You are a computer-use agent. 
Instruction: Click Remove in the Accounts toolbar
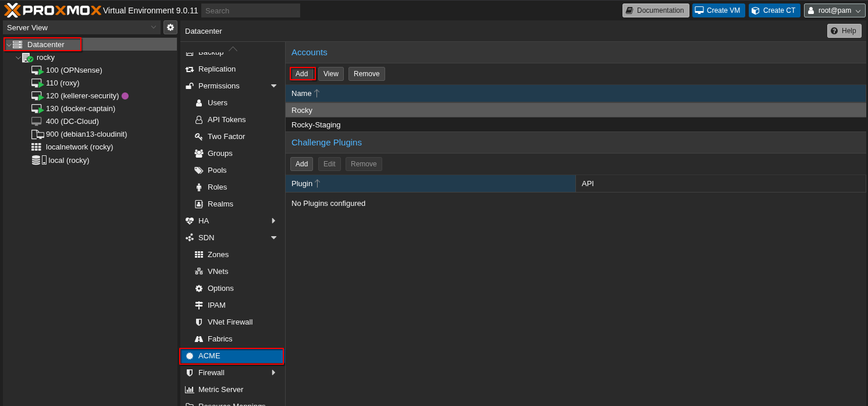367,74
